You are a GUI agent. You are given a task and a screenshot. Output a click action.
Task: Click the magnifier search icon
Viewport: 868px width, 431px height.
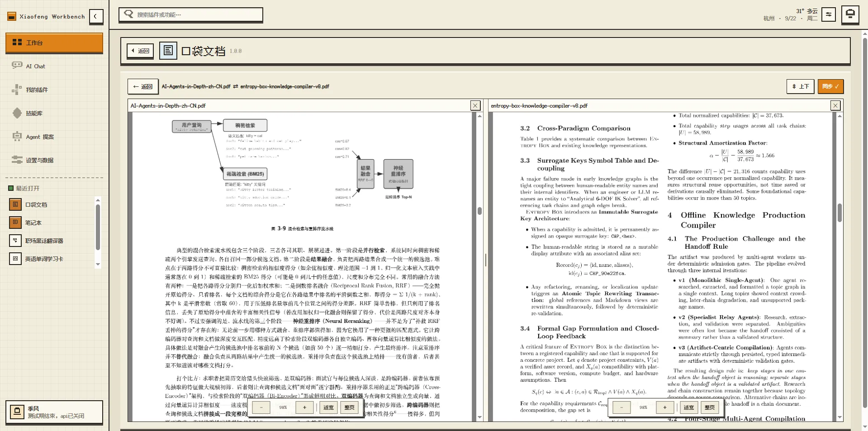point(128,14)
